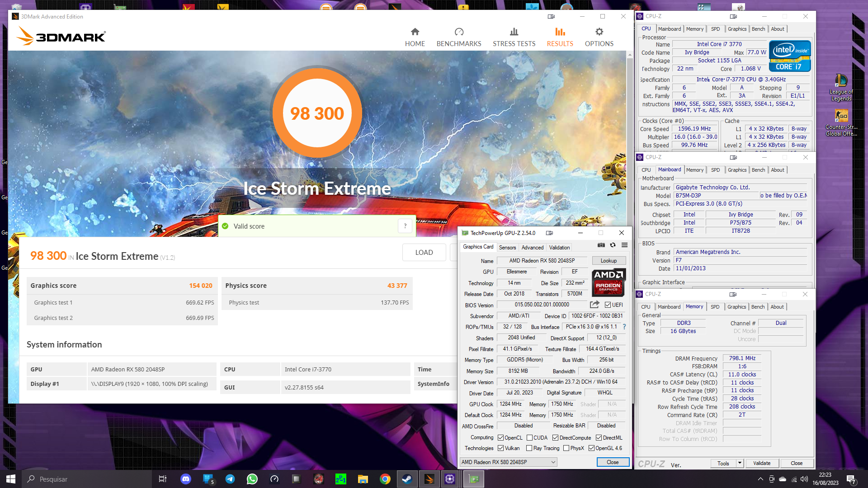The width and height of the screenshot is (868, 488).
Task: Click the Lookup button in GPU-Z
Action: pos(609,261)
